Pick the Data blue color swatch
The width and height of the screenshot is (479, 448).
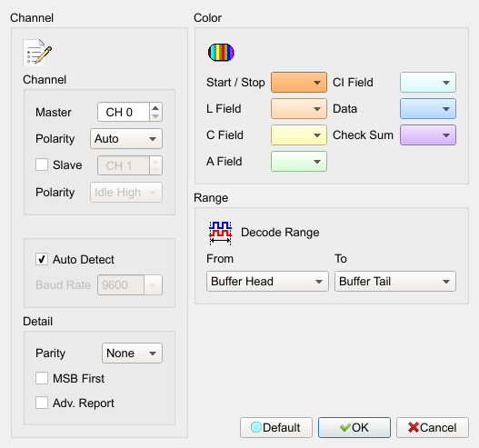[x=428, y=108]
